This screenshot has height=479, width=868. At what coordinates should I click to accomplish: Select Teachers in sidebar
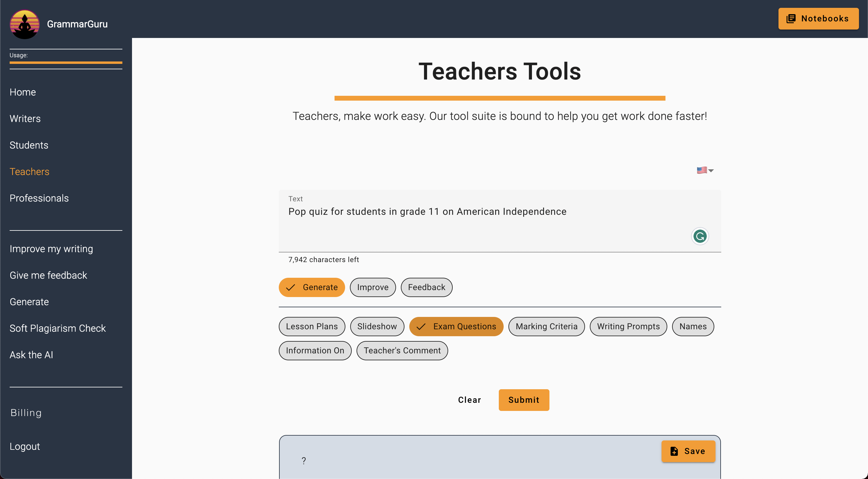(x=29, y=172)
